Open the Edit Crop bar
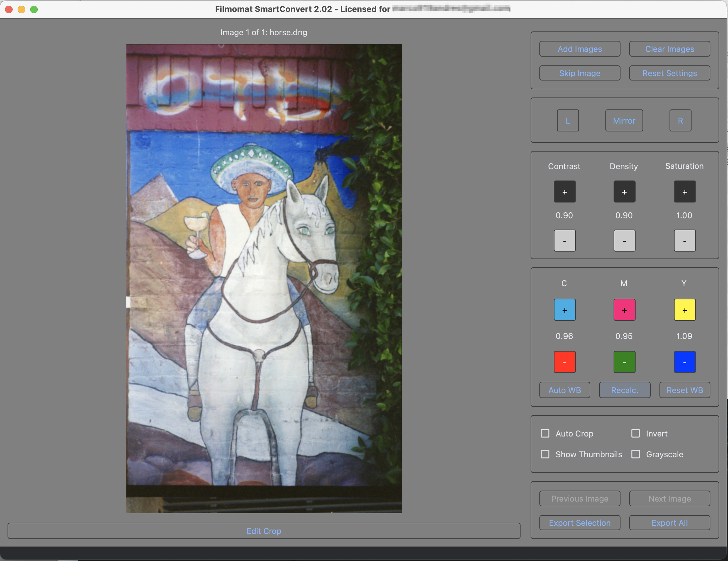728x561 pixels. coord(264,531)
